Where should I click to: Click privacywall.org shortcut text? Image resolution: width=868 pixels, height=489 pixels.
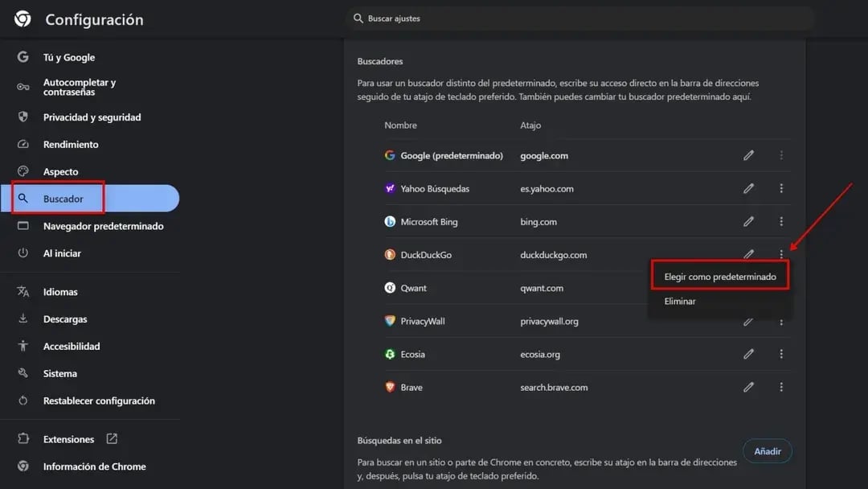pyautogui.click(x=549, y=321)
